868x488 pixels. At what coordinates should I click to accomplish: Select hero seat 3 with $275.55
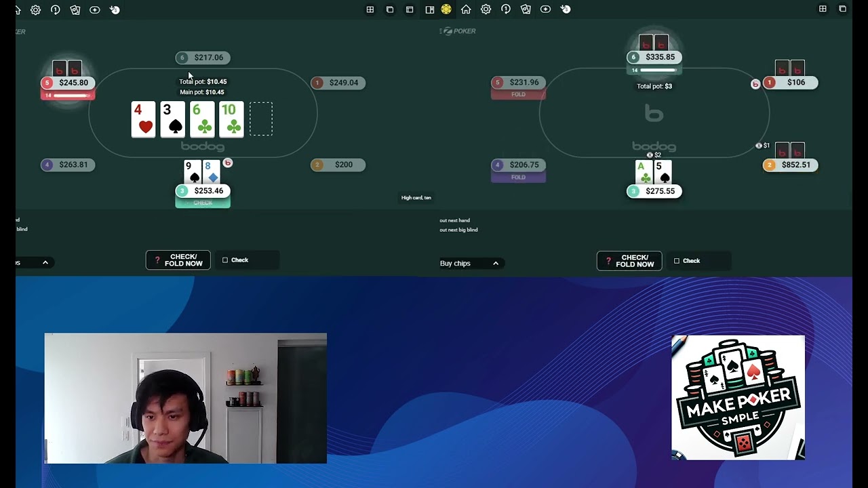654,191
